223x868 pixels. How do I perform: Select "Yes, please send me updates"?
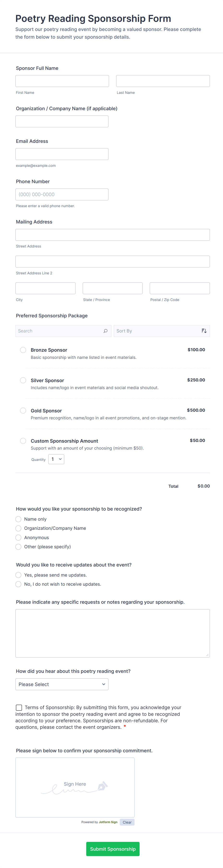coord(18,575)
